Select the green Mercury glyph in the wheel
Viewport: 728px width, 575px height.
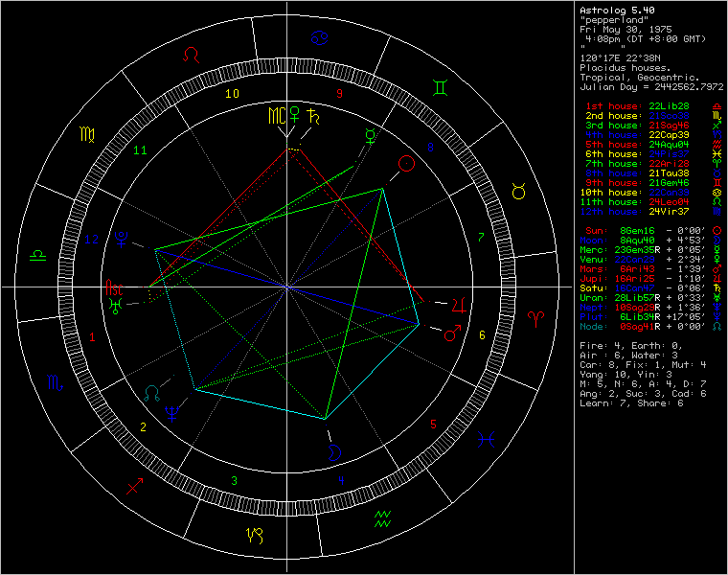pyautogui.click(x=370, y=136)
